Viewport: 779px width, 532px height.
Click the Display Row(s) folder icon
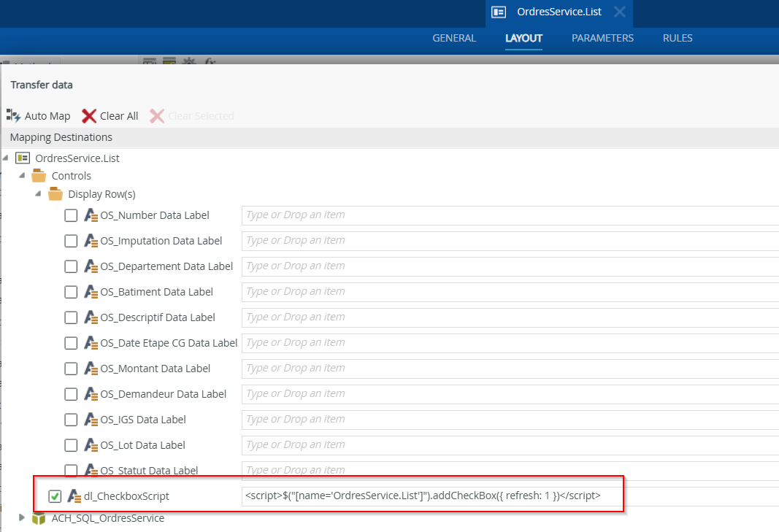55,194
